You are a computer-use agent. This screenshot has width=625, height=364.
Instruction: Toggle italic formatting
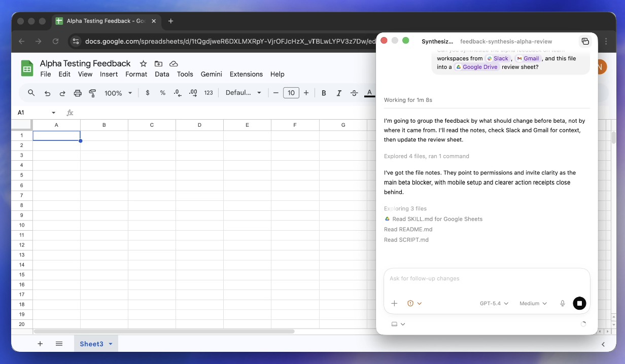(x=339, y=93)
